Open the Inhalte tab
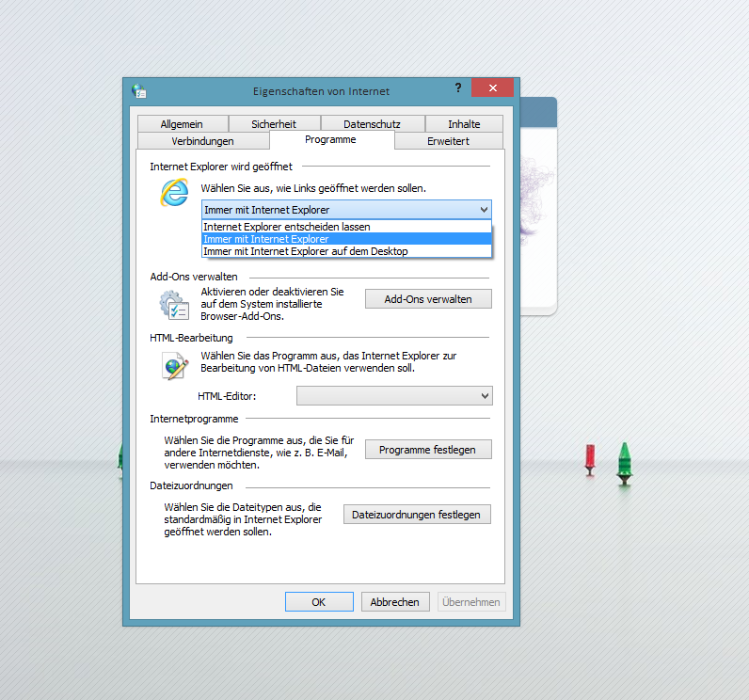The image size is (749, 700). pyautogui.click(x=464, y=124)
